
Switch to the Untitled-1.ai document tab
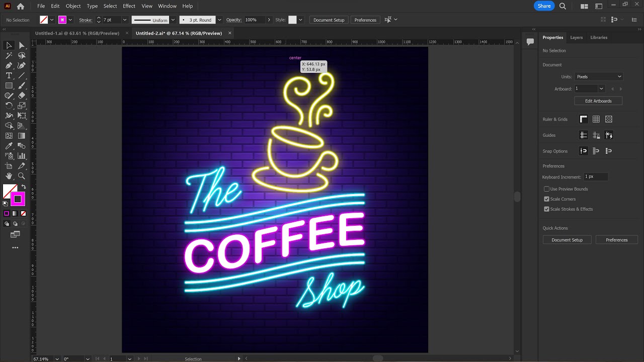[x=77, y=33]
